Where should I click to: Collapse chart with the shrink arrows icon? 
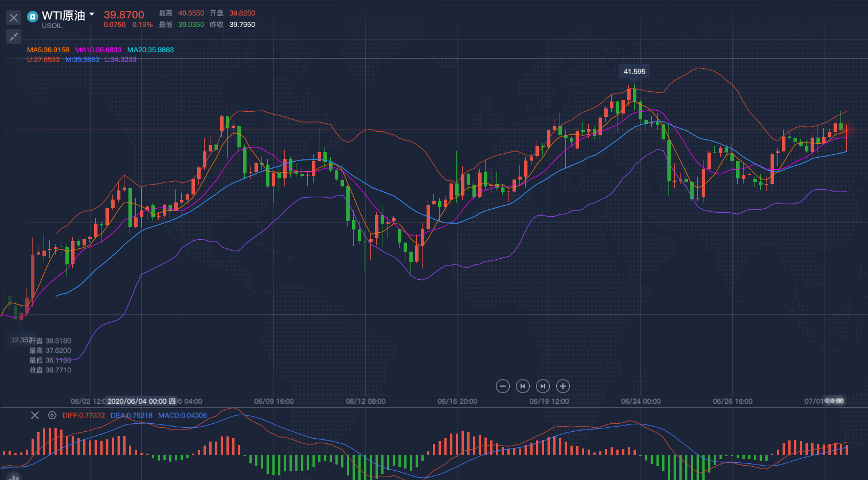click(14, 37)
